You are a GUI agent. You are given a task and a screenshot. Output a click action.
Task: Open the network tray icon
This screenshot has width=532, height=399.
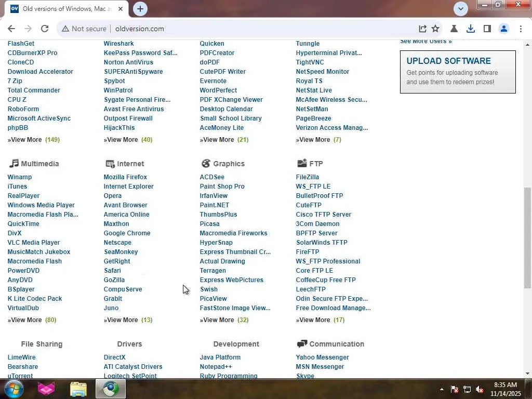[x=467, y=389]
